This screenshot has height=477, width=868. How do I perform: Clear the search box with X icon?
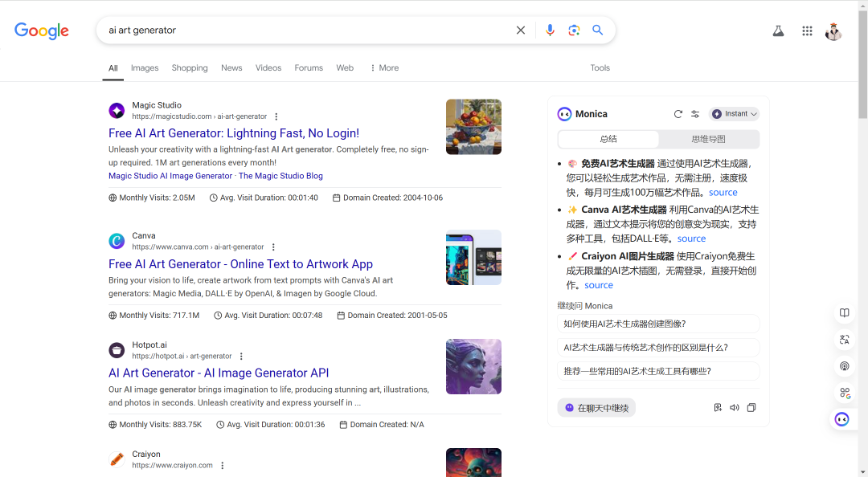click(520, 31)
